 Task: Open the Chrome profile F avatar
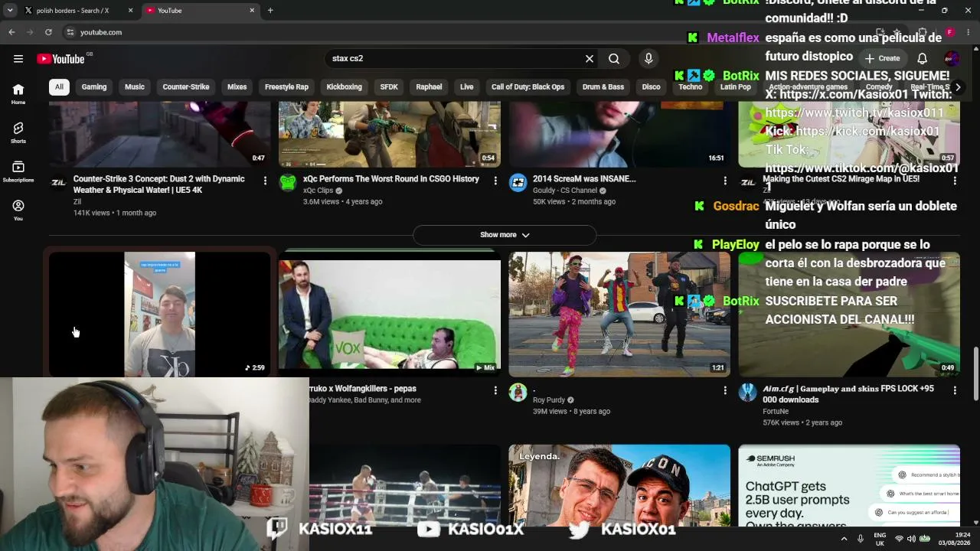tap(949, 32)
